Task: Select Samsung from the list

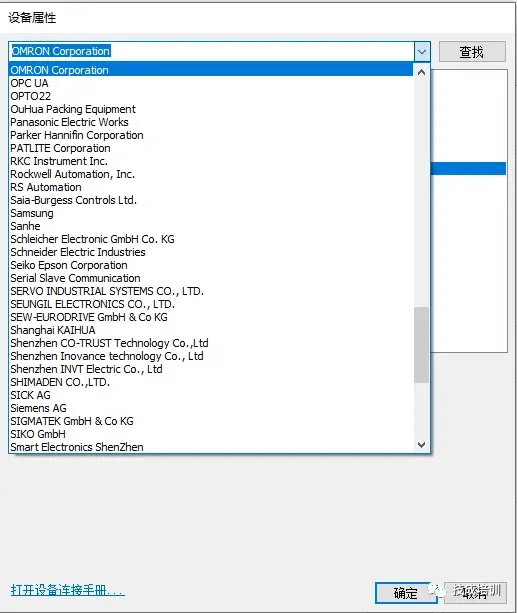Action: coord(211,213)
